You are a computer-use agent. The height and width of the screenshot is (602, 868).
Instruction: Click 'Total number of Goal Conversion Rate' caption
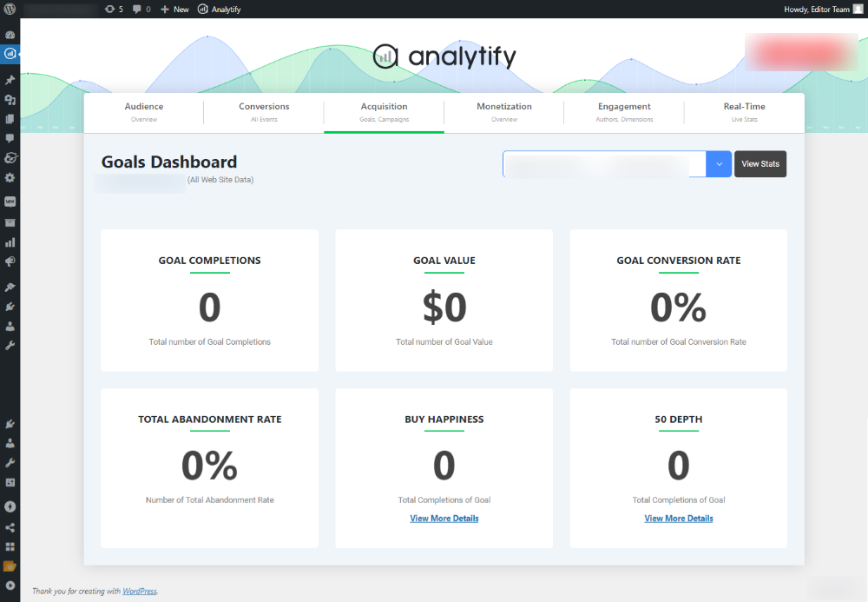point(679,341)
